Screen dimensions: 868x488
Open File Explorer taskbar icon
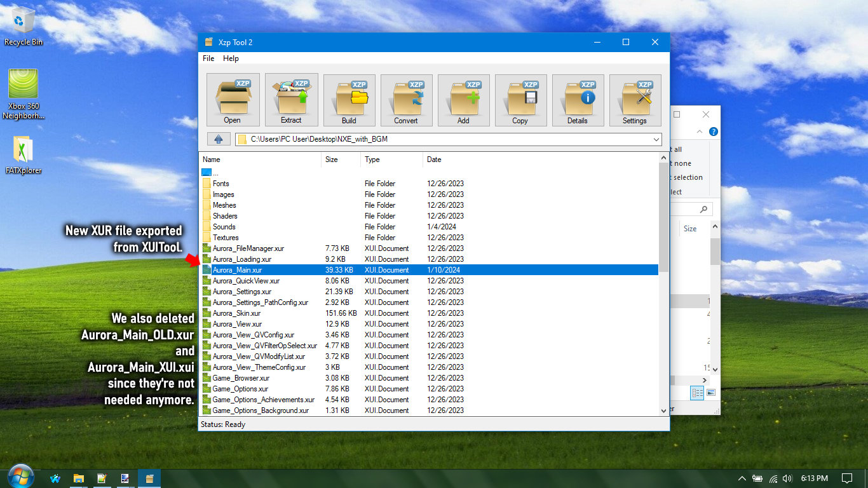(79, 478)
